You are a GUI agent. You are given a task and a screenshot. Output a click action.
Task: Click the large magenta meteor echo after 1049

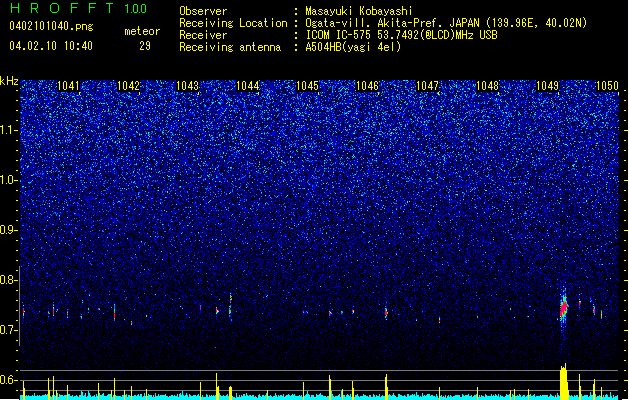564,308
